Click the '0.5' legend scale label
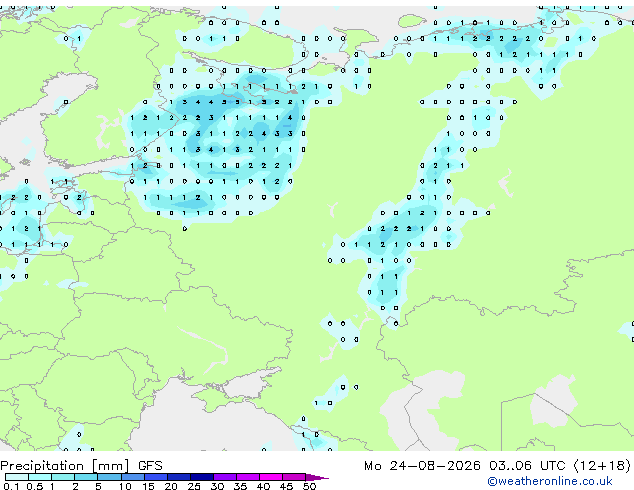 [35, 486]
